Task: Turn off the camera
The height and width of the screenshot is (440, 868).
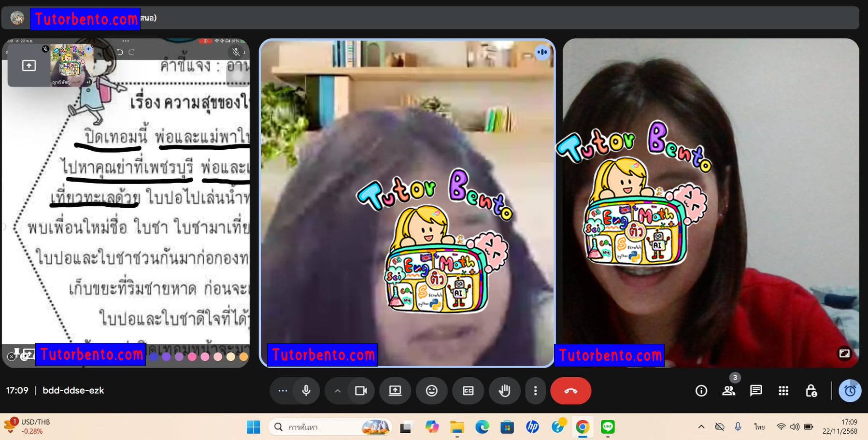Action: tap(361, 391)
